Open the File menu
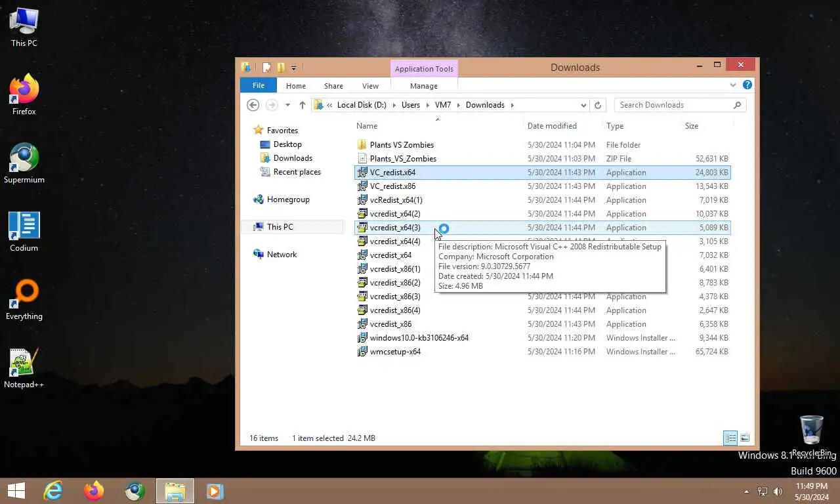Viewport: 840px width, 504px height. pyautogui.click(x=259, y=85)
